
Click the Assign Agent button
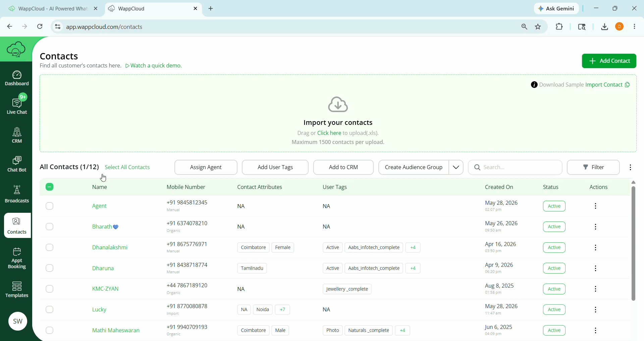[x=206, y=167]
